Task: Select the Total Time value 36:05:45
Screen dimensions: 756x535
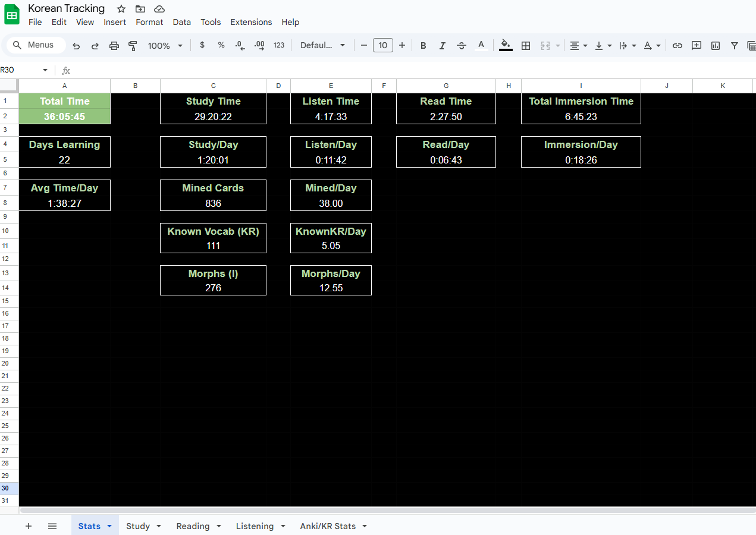Action: tap(64, 117)
